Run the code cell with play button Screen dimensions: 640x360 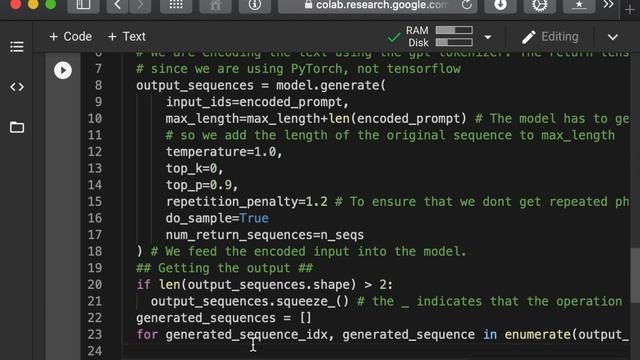tap(63, 71)
